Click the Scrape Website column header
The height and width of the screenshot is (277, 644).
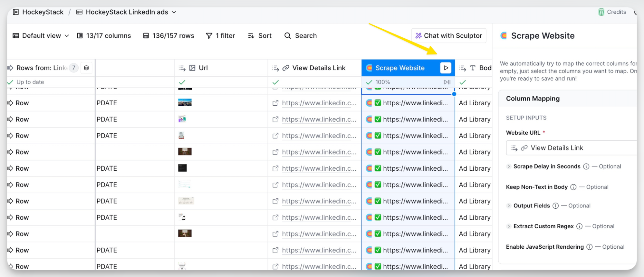[x=400, y=68]
